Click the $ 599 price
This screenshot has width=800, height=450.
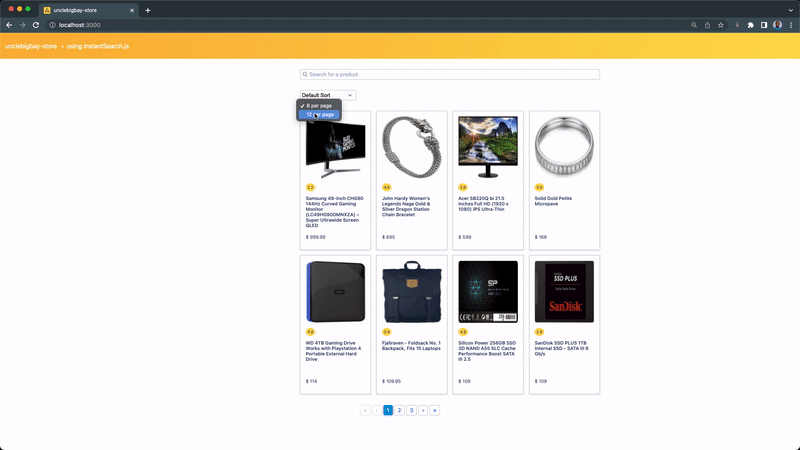(464, 237)
